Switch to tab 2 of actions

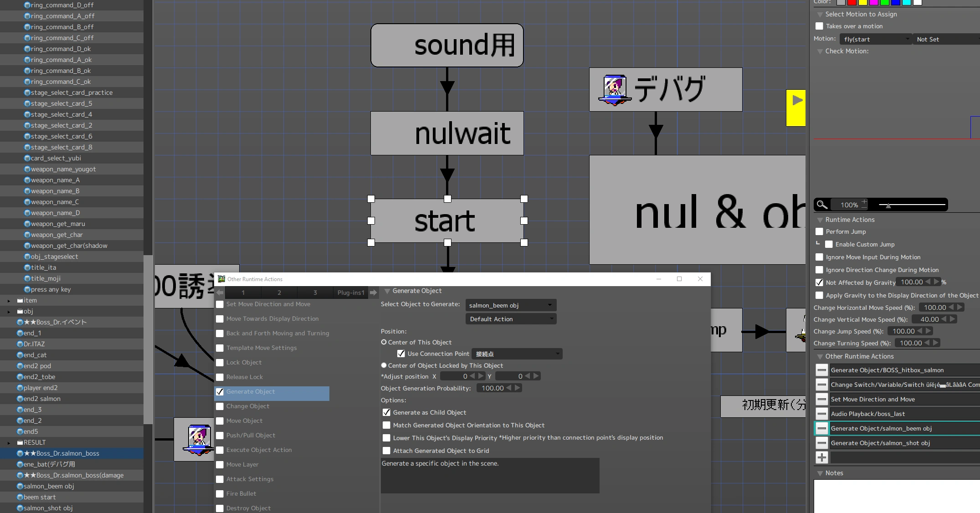[x=279, y=292]
